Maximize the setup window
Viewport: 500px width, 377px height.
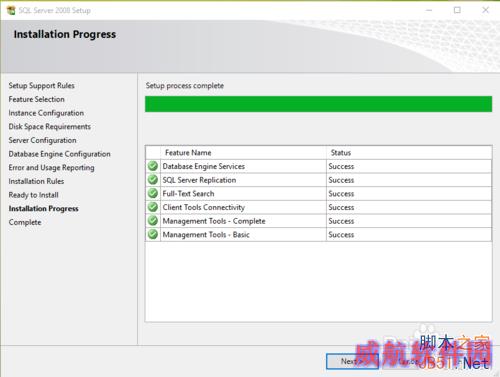click(x=457, y=10)
